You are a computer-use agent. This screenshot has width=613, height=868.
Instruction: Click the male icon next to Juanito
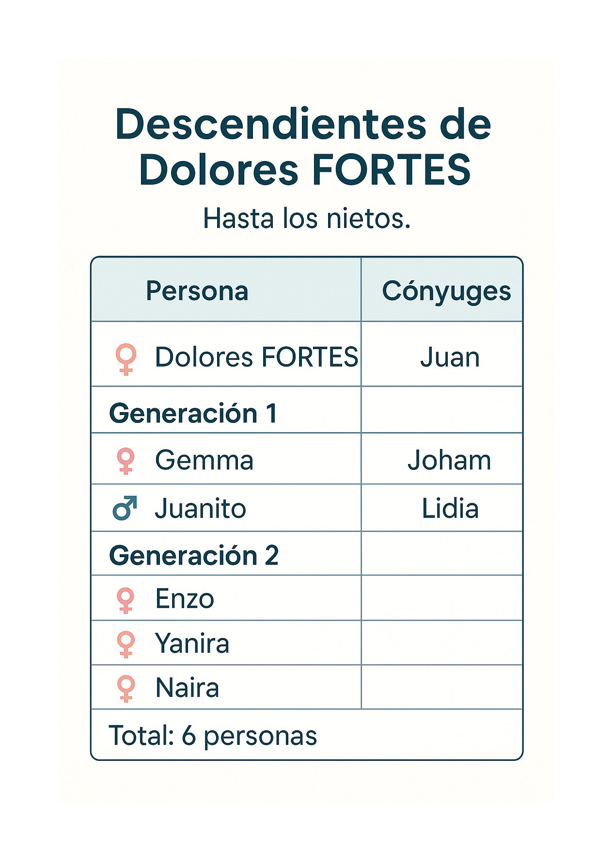click(x=125, y=508)
